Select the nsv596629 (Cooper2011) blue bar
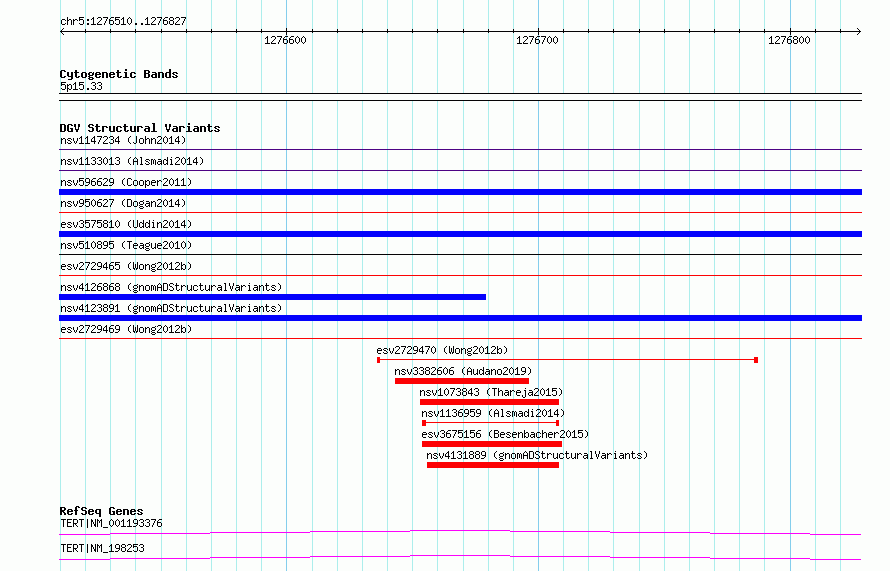 pos(460,192)
